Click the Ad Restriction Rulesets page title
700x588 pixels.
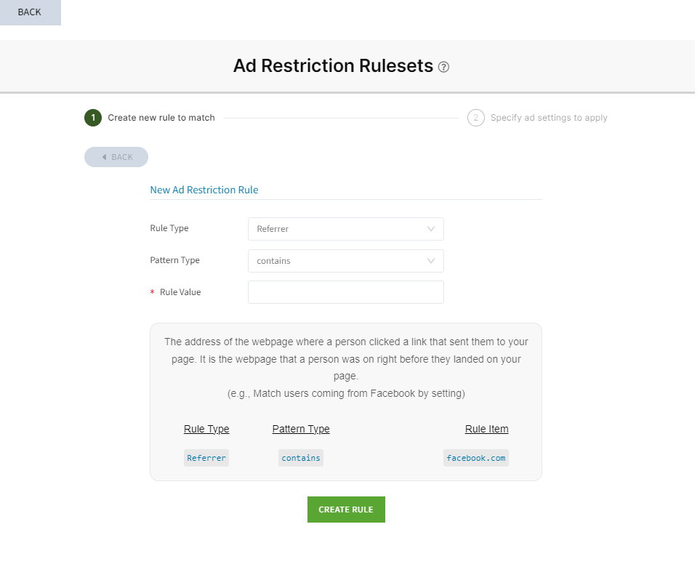click(333, 66)
